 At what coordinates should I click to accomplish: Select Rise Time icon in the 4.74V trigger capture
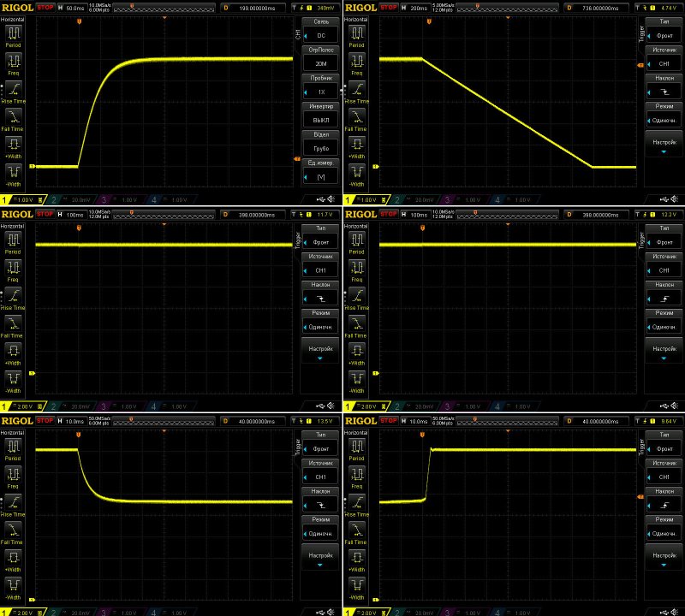[357, 89]
